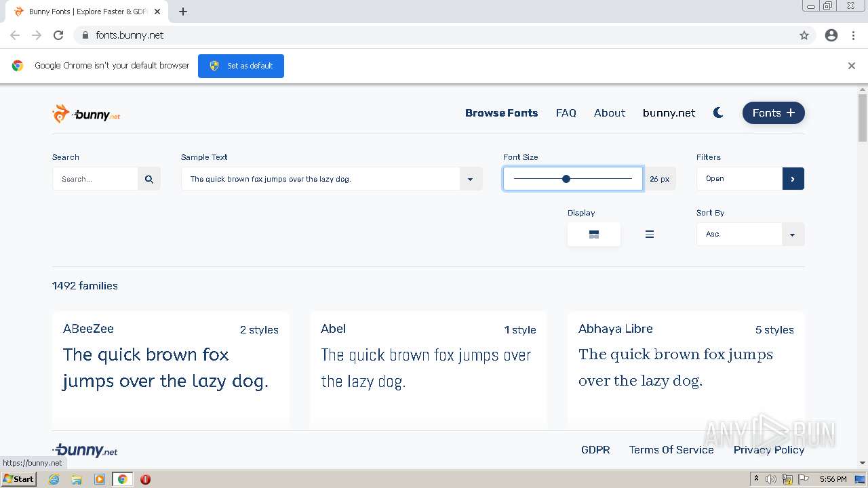
Task: Visit bunny.net link in navigation
Action: click(669, 113)
